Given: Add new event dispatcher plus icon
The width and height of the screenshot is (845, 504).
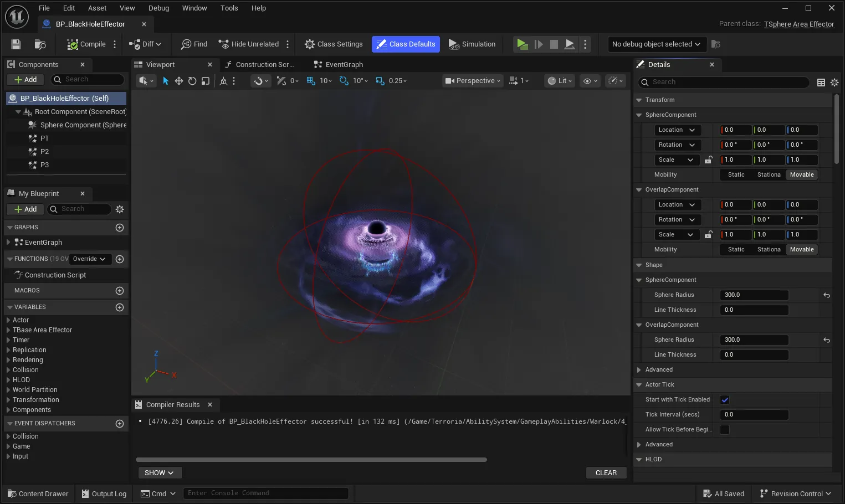Looking at the screenshot, I should tap(120, 424).
